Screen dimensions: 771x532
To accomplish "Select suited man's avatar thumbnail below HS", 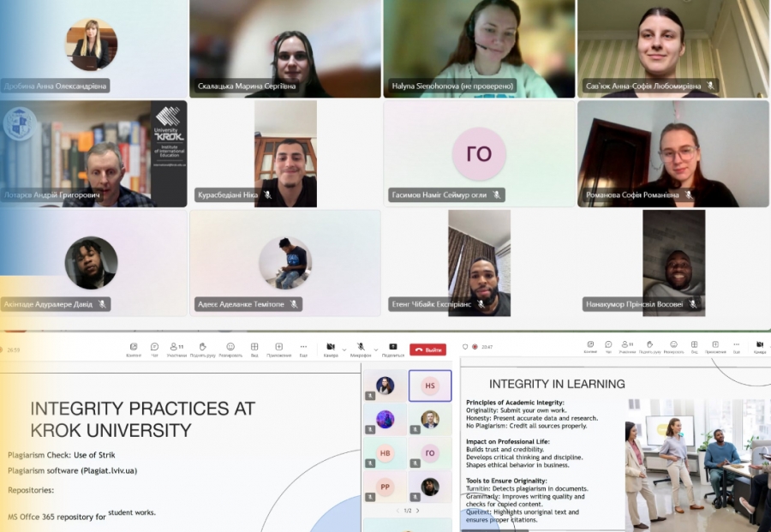I will pyautogui.click(x=430, y=420).
